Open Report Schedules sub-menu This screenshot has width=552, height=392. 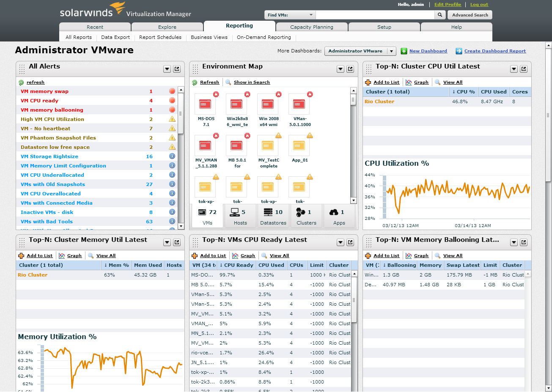[160, 37]
